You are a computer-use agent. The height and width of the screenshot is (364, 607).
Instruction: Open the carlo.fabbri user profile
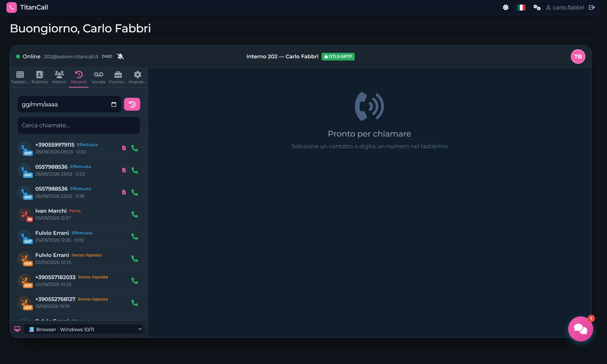[565, 8]
